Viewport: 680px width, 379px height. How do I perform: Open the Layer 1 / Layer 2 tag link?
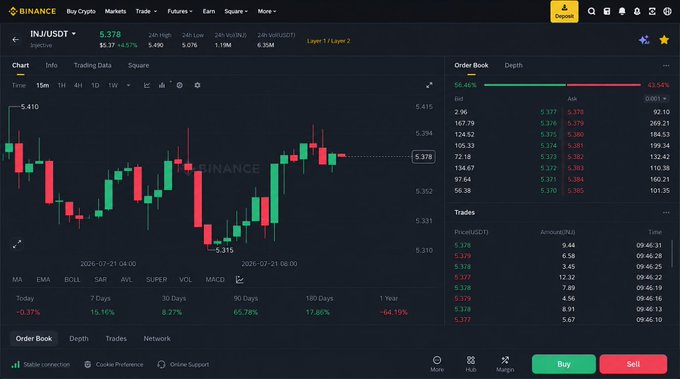pyautogui.click(x=329, y=41)
